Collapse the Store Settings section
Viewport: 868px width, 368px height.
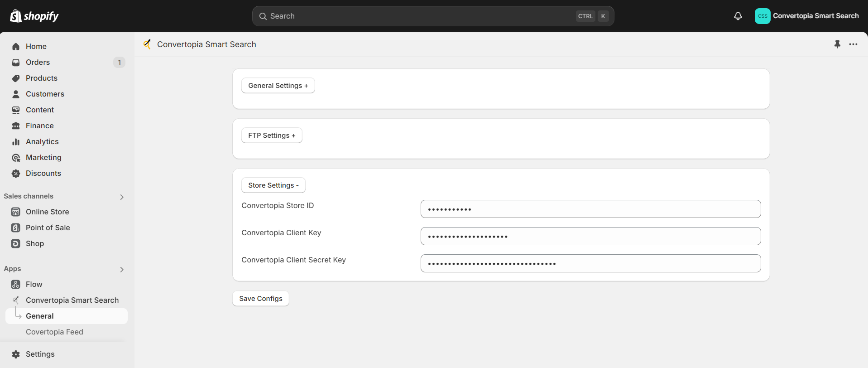point(273,185)
